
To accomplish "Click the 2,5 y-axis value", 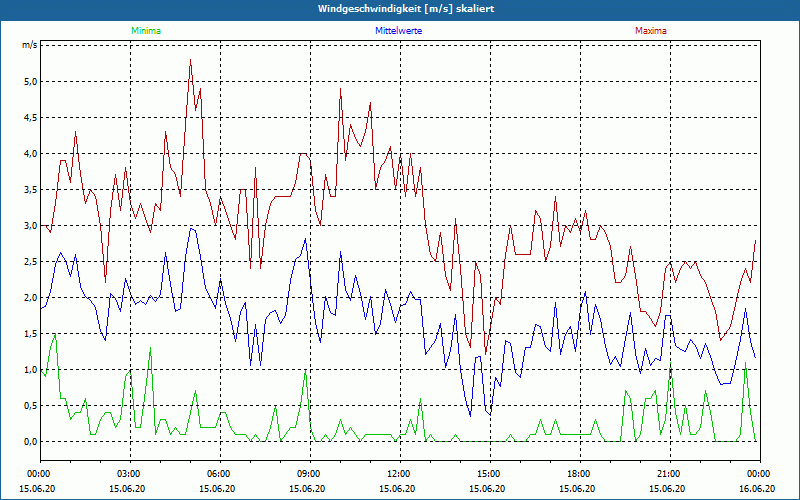I will (x=31, y=262).
